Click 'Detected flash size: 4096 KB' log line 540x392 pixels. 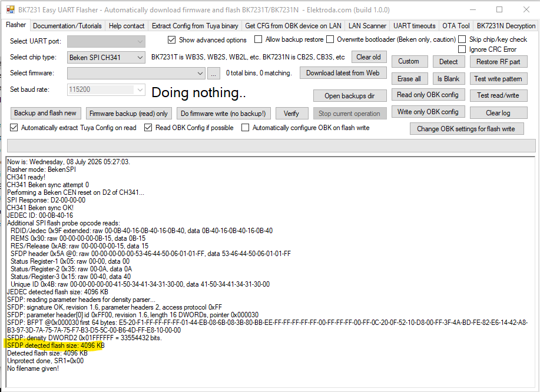coord(47,353)
